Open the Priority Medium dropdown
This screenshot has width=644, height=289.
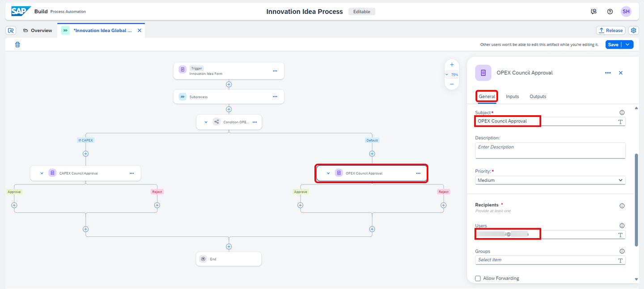[550, 180]
